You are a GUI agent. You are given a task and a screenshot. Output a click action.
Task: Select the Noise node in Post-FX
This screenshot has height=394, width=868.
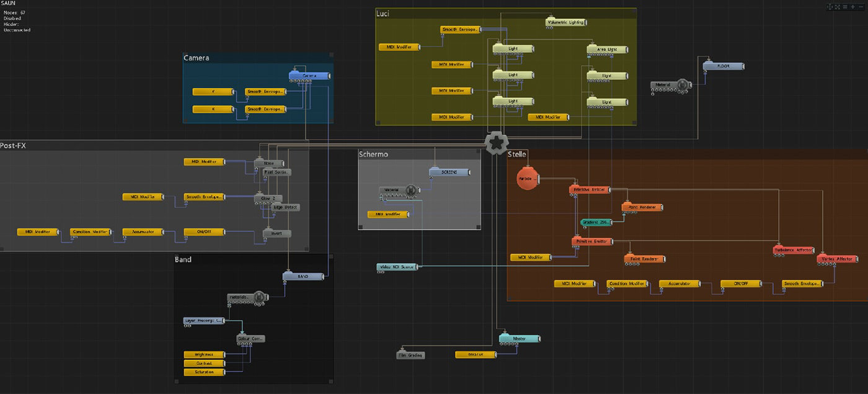tap(268, 163)
